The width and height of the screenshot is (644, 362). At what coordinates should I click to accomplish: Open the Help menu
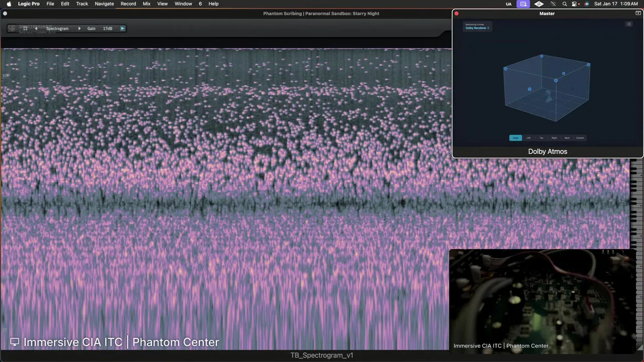click(213, 4)
